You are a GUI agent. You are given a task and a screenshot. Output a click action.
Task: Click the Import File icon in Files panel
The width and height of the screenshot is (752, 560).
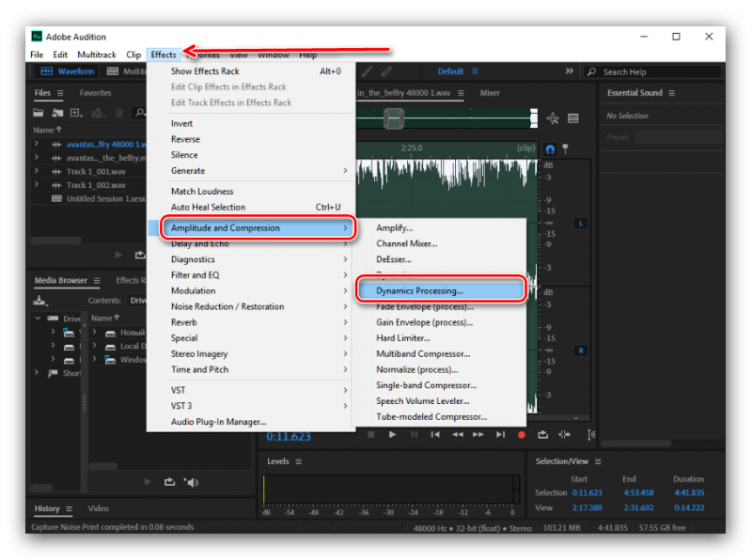coord(57,113)
